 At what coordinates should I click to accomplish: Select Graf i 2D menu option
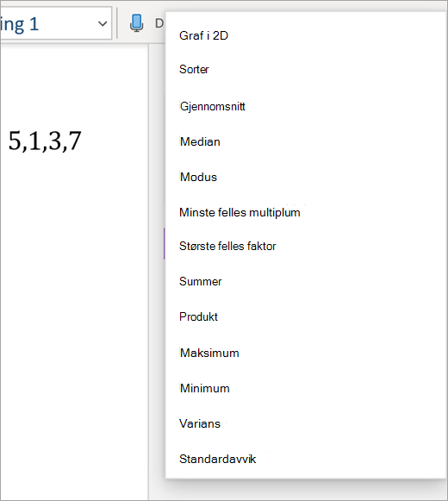(203, 35)
